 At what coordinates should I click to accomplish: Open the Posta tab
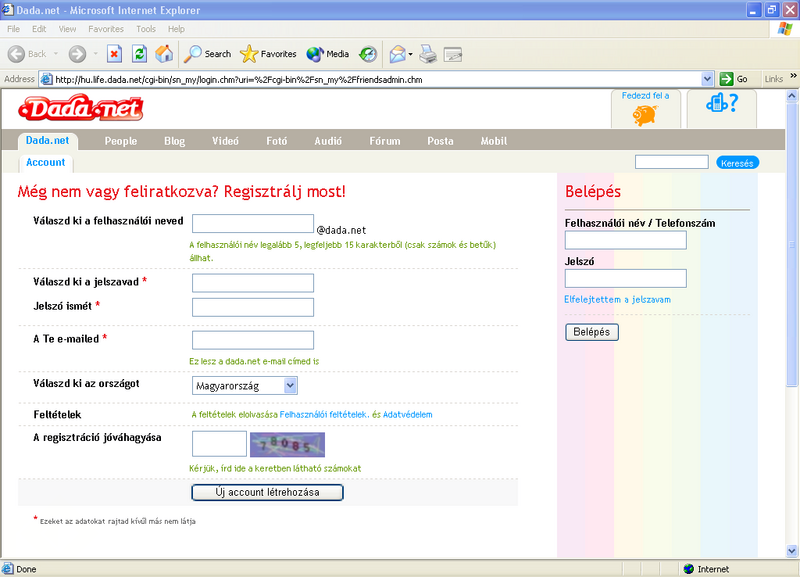[x=440, y=141]
